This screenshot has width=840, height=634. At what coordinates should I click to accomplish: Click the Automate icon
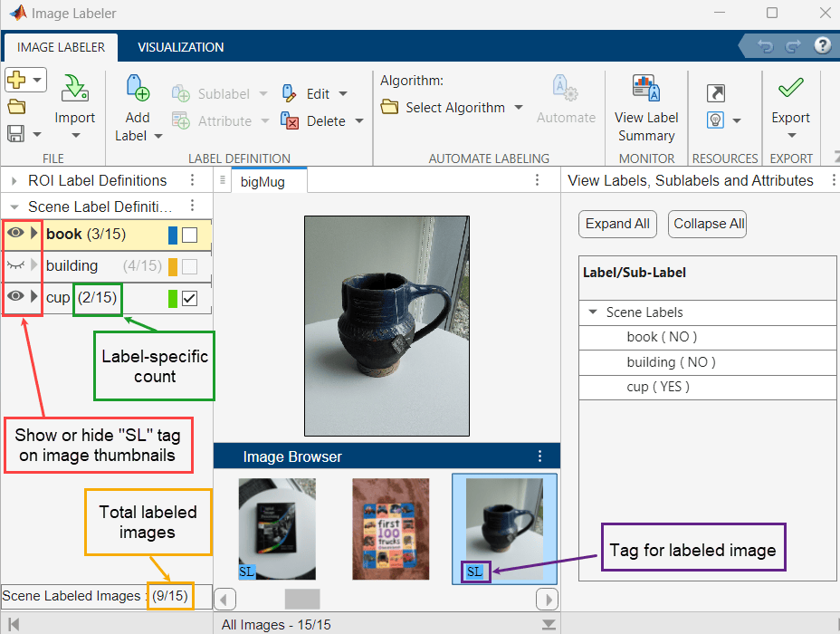point(565,88)
